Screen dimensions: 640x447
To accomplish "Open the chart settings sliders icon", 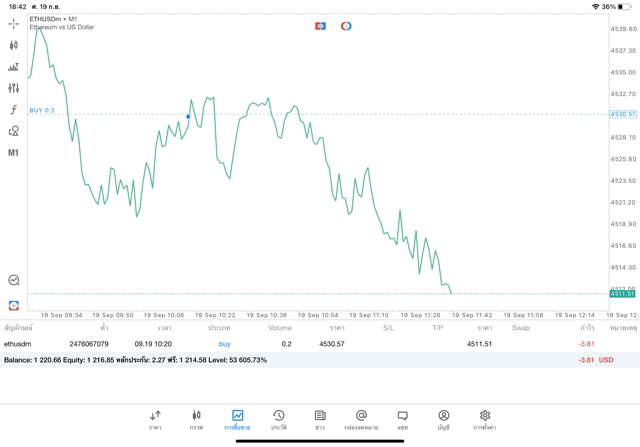I will coord(13,88).
